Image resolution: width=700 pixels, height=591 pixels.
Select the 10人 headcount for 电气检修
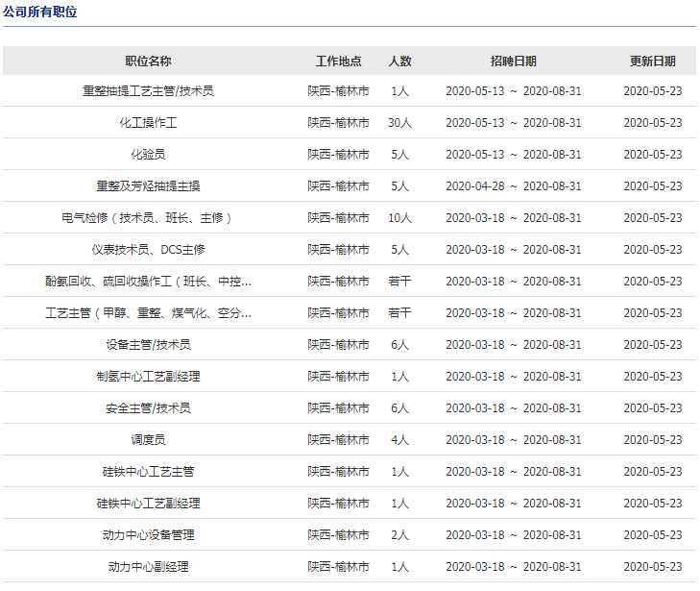400,218
